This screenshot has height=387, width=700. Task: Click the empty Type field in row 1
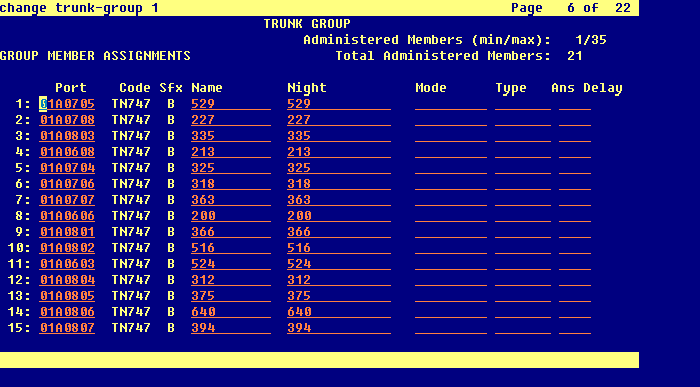[x=523, y=104]
